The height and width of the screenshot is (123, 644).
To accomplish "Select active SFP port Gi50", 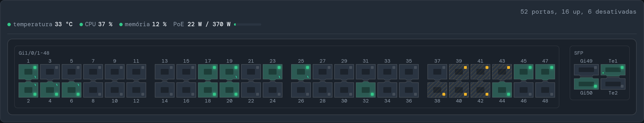I will pos(586,84).
